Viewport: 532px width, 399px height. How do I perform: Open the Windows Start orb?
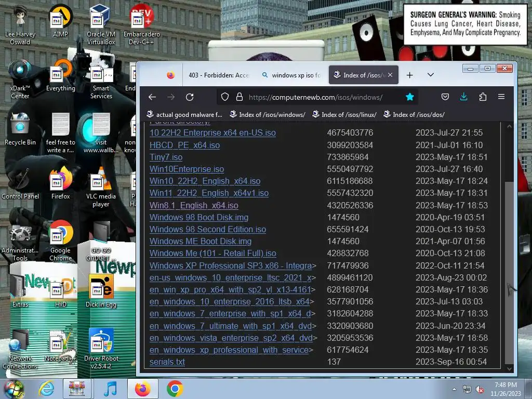(x=14, y=389)
